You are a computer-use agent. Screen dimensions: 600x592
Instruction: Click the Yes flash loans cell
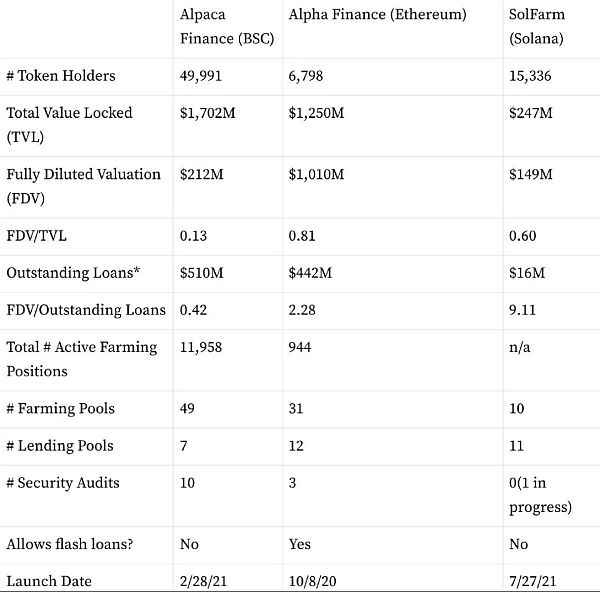pyautogui.click(x=299, y=544)
